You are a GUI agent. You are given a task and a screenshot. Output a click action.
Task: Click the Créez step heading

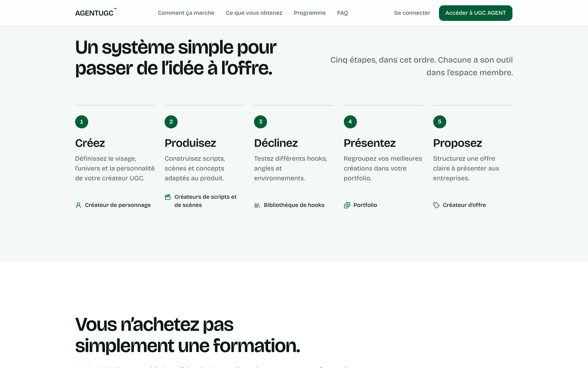tap(90, 143)
